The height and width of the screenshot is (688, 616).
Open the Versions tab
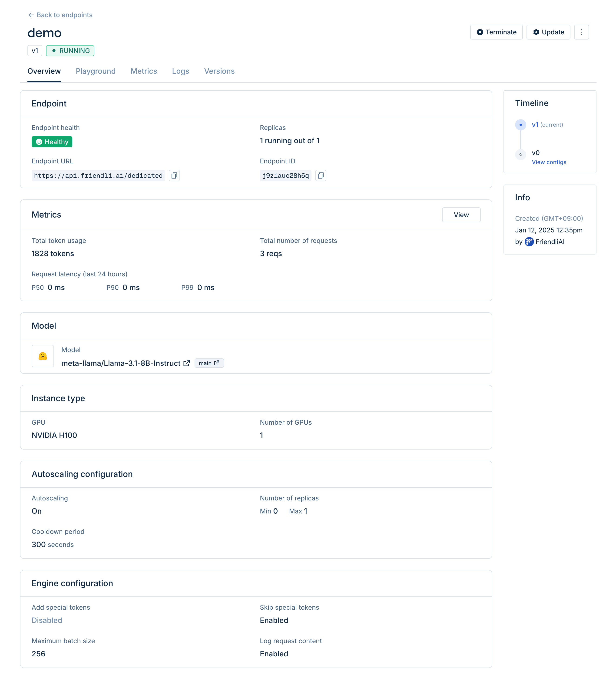219,71
